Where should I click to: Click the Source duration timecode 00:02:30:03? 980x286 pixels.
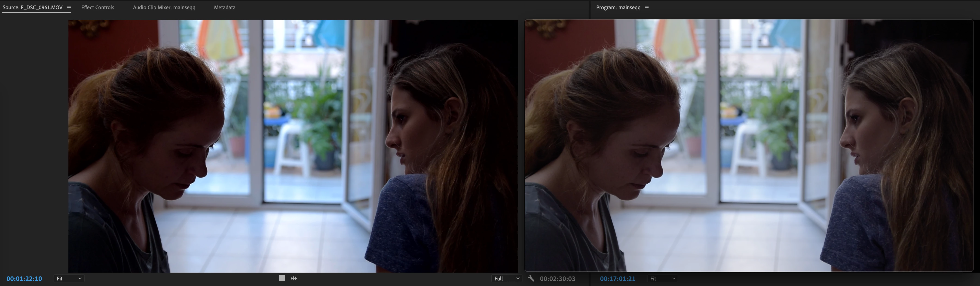(x=557, y=279)
